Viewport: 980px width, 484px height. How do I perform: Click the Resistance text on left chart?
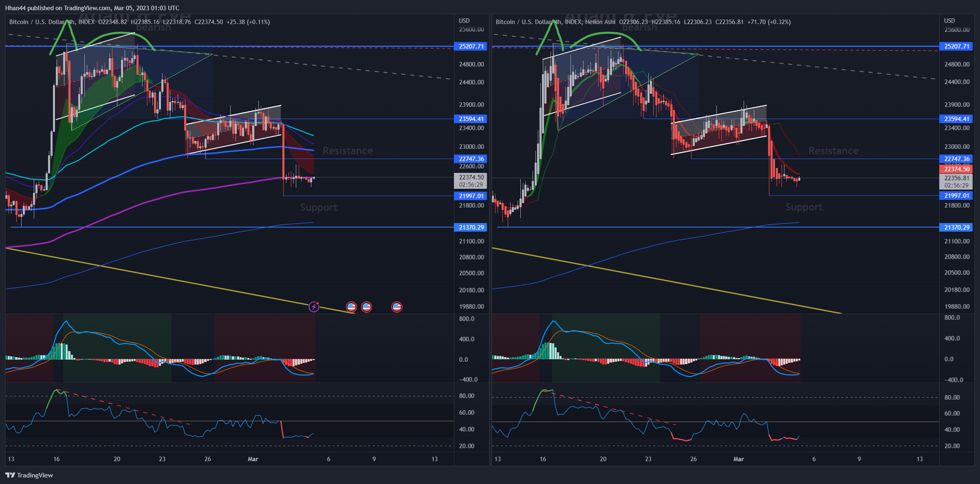click(x=348, y=151)
